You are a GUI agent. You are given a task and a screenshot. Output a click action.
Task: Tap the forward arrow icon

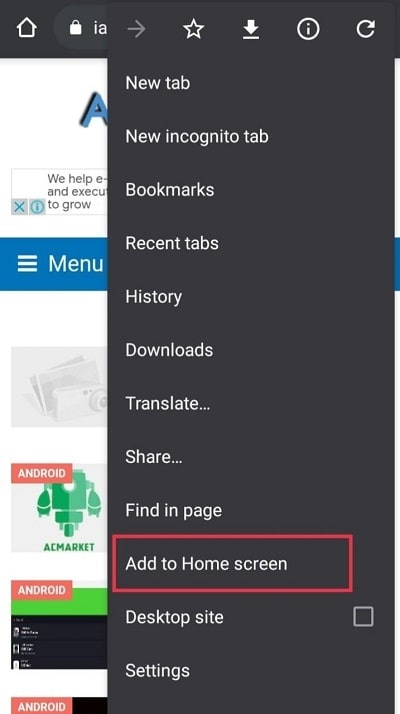coord(136,29)
